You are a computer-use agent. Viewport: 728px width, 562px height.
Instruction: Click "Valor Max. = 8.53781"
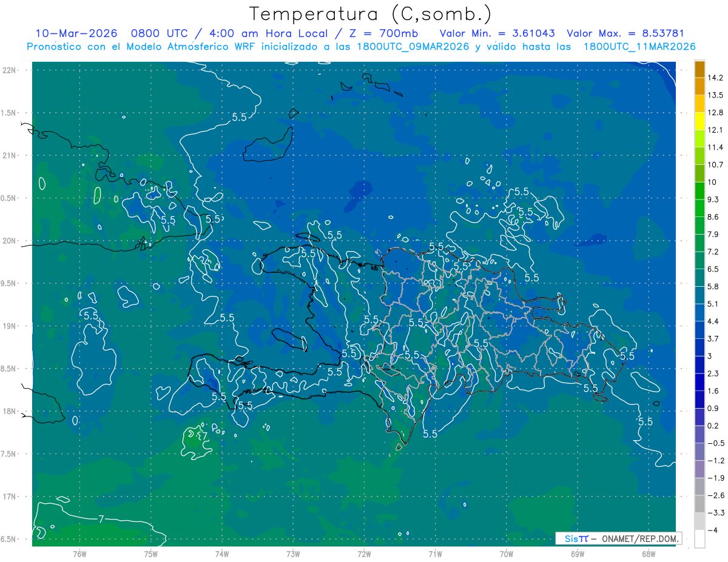[x=625, y=33]
